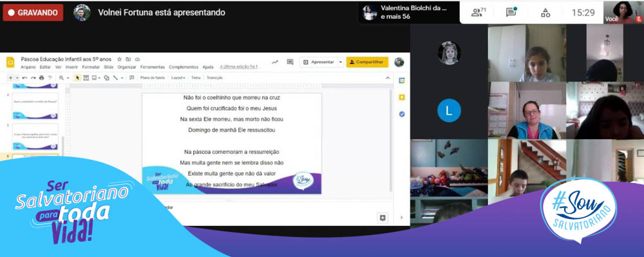Open the zoom level dropdown
644x257 pixels.
[63, 77]
